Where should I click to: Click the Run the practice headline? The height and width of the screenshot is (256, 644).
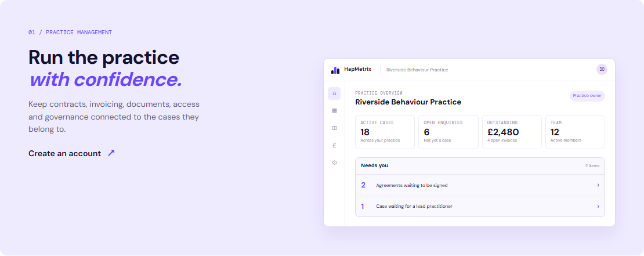point(104,57)
